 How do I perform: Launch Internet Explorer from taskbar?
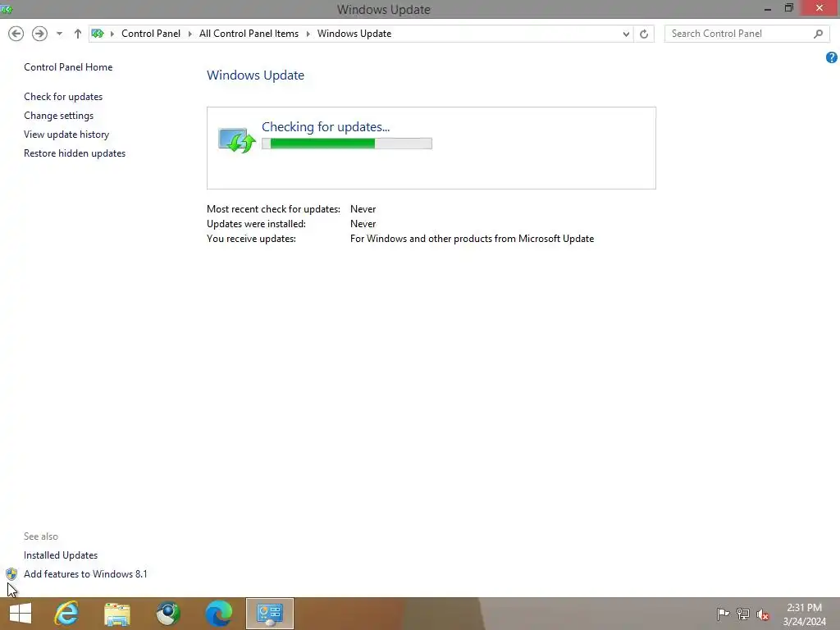pos(67,614)
